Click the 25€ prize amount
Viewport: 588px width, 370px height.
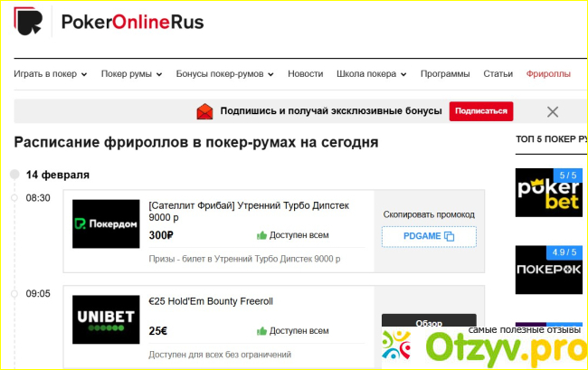158,331
